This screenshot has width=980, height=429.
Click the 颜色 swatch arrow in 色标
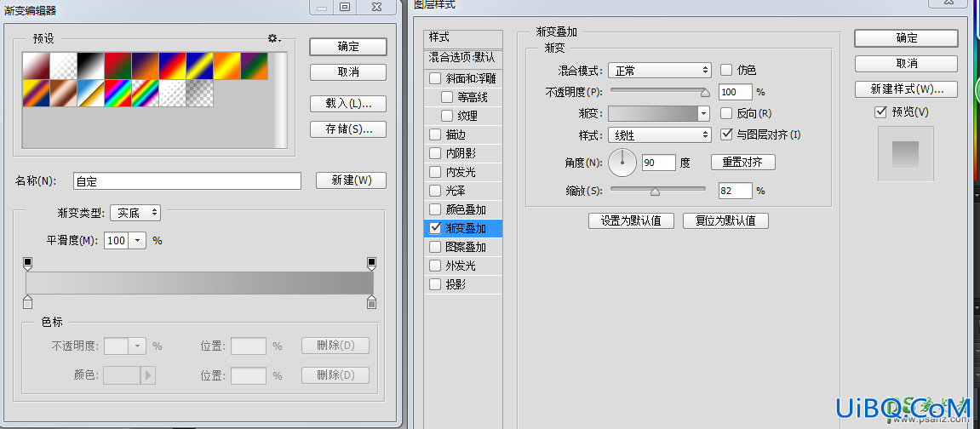[x=148, y=375]
